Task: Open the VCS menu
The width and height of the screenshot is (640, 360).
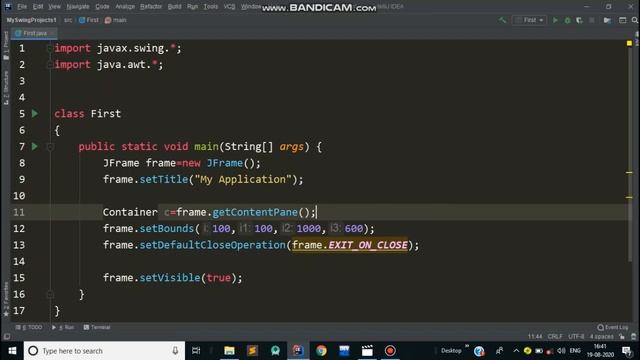Action: click(229, 7)
